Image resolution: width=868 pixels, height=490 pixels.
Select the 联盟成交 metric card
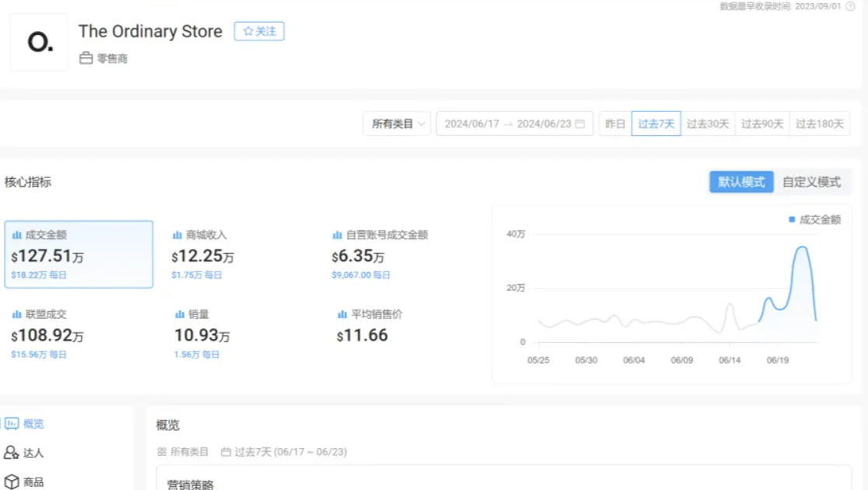click(x=79, y=334)
